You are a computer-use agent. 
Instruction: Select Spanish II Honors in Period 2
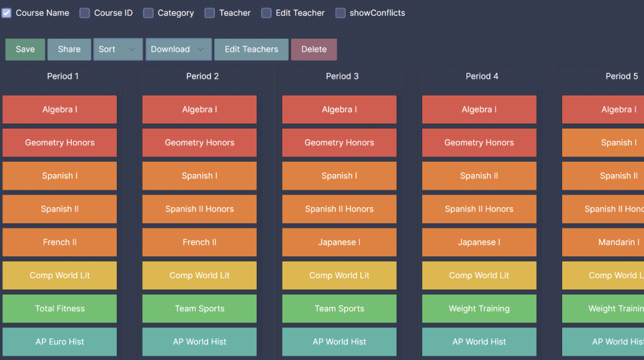click(x=200, y=209)
